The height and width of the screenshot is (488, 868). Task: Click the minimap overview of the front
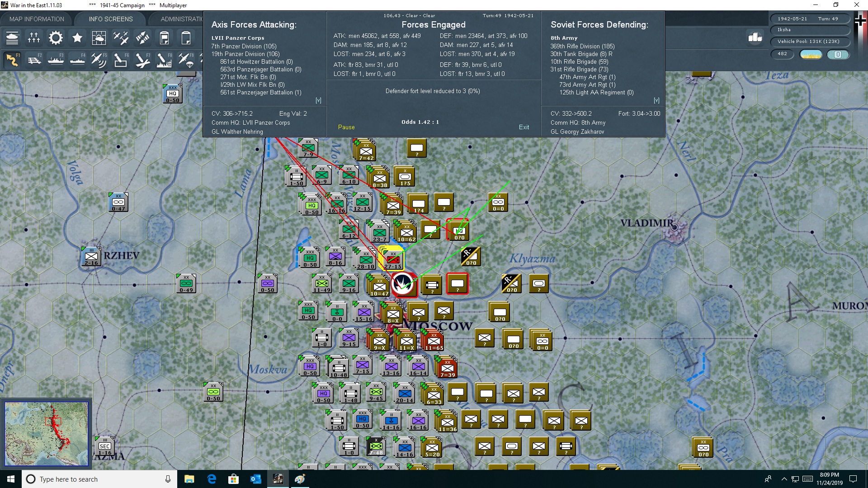(46, 434)
